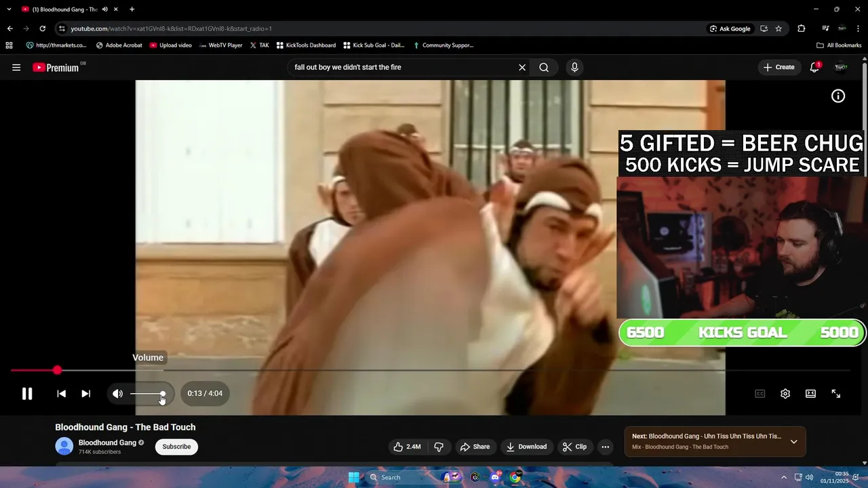Toggle closed captions on the player

[x=760, y=394]
